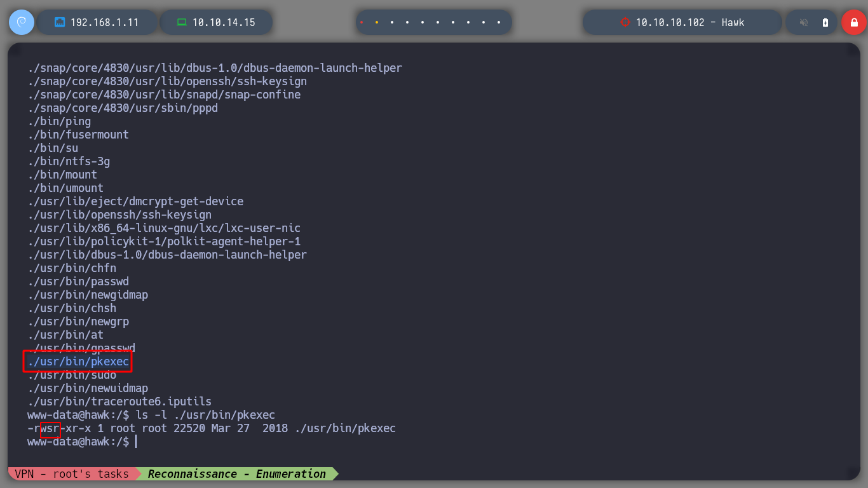Click the lxc/lxc-user-nic path line
Image resolution: width=868 pixels, height=488 pixels.
(164, 228)
